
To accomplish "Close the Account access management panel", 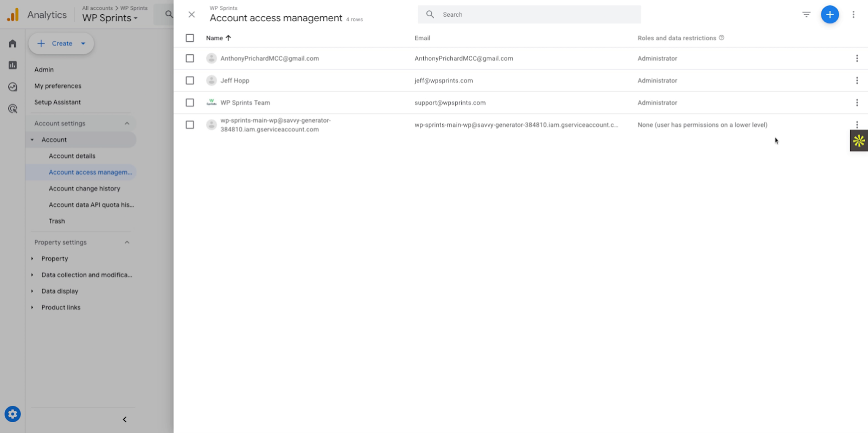I will (192, 15).
